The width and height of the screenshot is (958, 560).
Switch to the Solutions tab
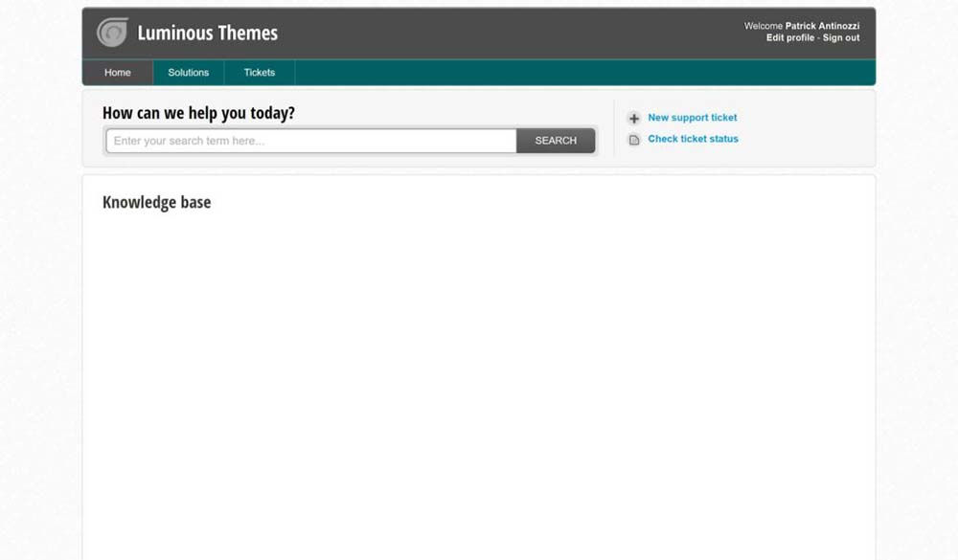pos(188,72)
